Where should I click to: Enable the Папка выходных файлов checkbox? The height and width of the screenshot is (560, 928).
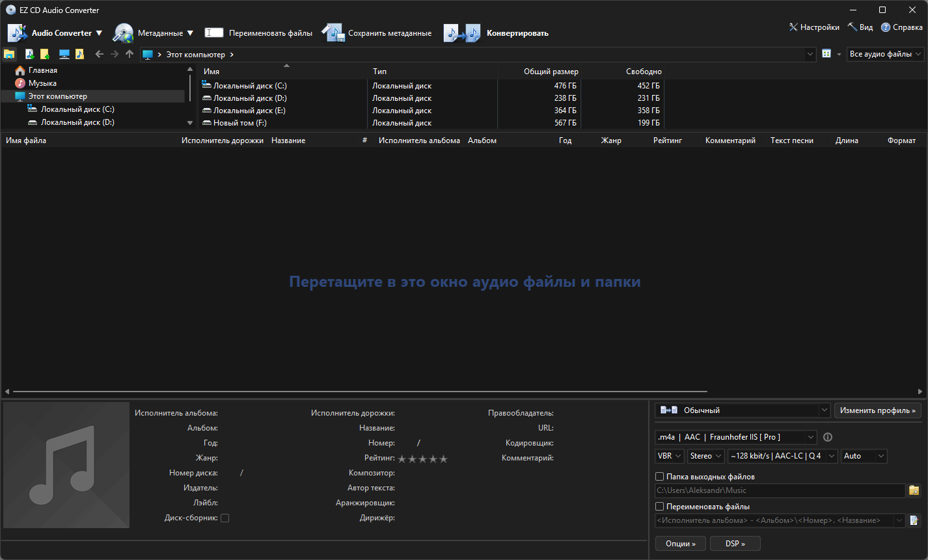[x=660, y=477]
